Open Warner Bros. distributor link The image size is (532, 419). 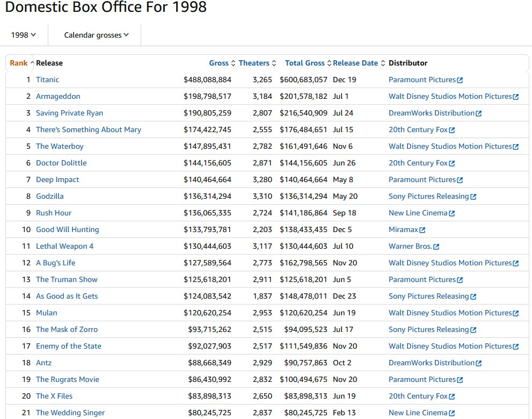(411, 246)
